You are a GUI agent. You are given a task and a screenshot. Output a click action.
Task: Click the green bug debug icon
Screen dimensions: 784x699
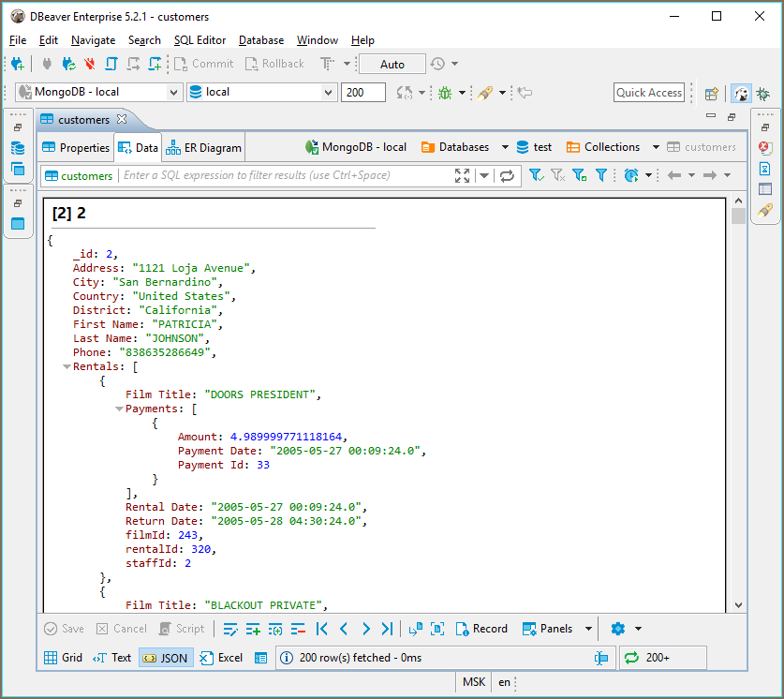(x=444, y=93)
